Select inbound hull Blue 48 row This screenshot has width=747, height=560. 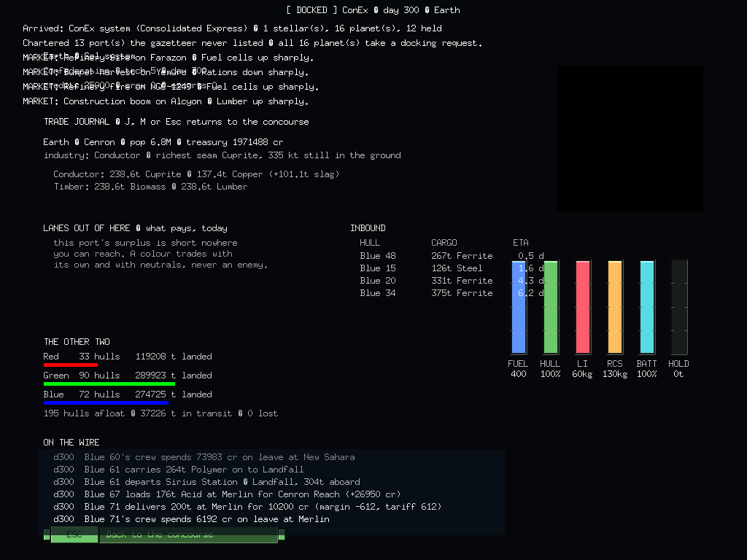pos(452,256)
